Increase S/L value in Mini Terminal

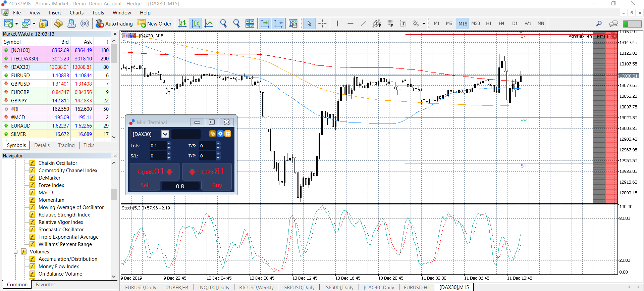(x=169, y=154)
